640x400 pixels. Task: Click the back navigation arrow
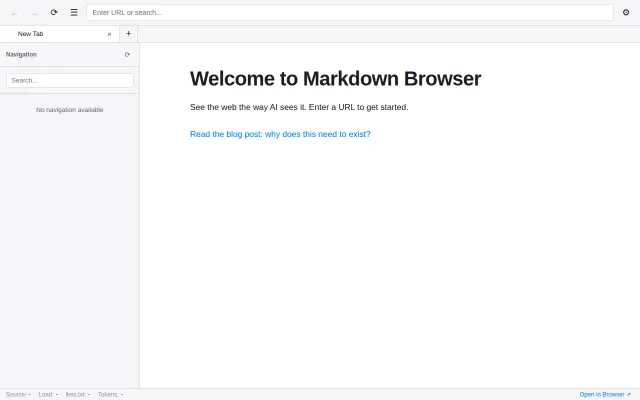tap(14, 13)
